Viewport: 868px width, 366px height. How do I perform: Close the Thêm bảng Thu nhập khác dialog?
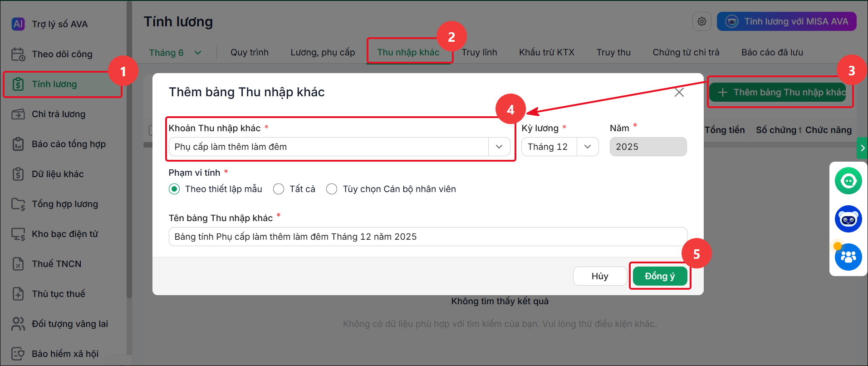click(x=679, y=92)
